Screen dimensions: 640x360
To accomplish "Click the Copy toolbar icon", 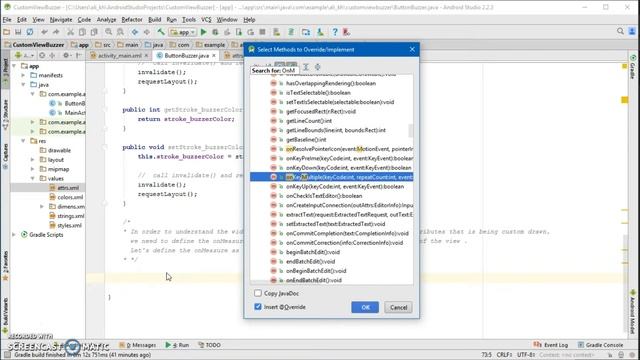I will (82, 32).
